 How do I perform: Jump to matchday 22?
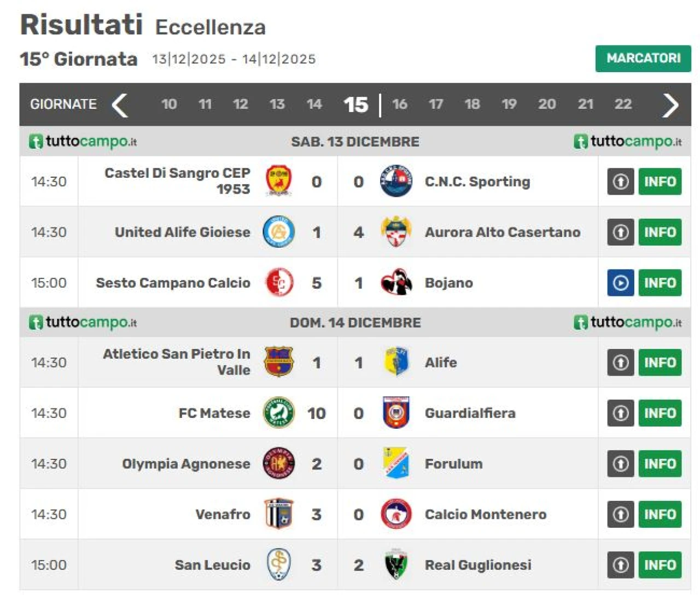tap(623, 104)
